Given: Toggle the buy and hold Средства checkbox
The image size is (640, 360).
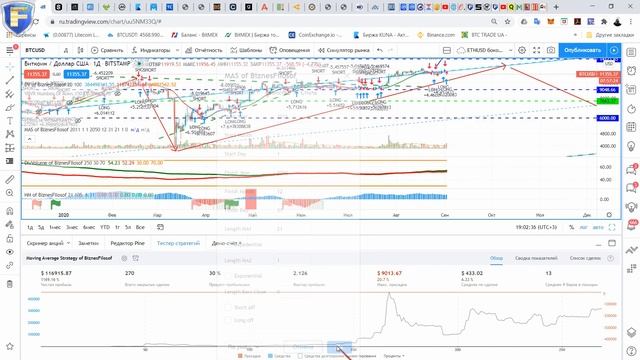Looking at the screenshot, I should 300,356.
